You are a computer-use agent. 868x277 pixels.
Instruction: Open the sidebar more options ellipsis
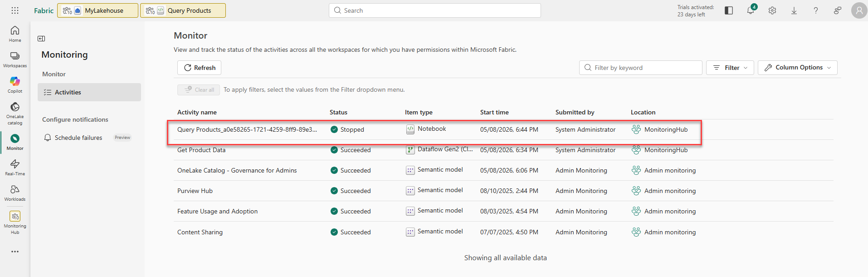15,252
